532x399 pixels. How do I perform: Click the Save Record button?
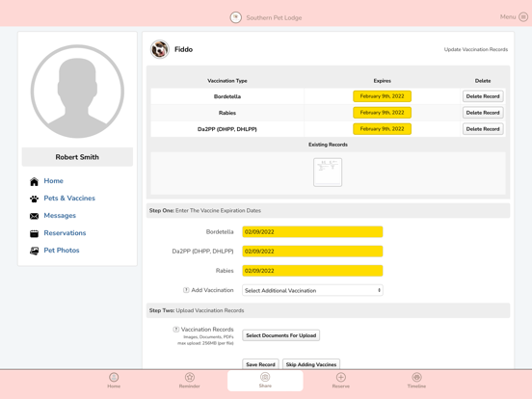pyautogui.click(x=260, y=364)
